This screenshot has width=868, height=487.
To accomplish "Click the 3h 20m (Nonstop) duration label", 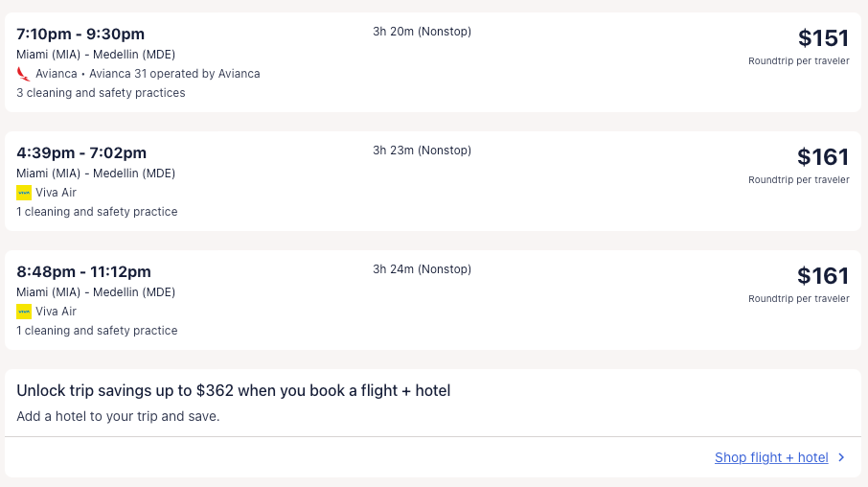I will point(422,32).
